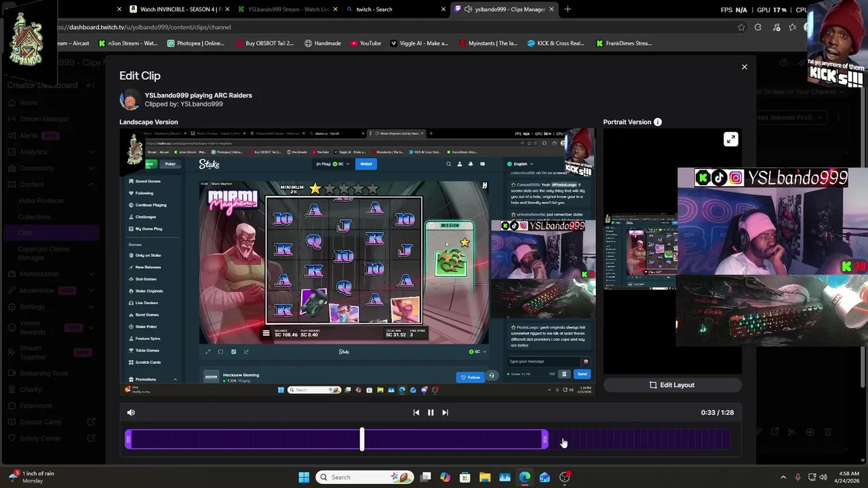The image size is (868, 488).
Task: Expand Monetization section in sidebar
Action: click(52, 274)
